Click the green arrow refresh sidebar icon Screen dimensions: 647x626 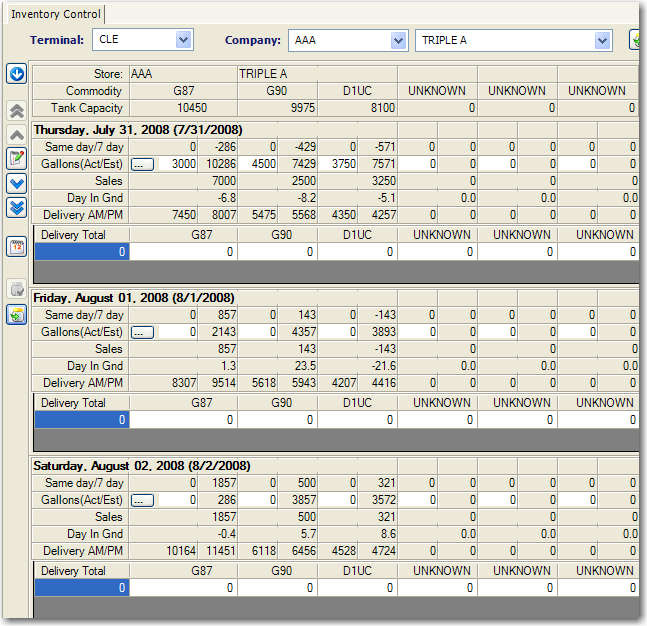click(x=16, y=314)
